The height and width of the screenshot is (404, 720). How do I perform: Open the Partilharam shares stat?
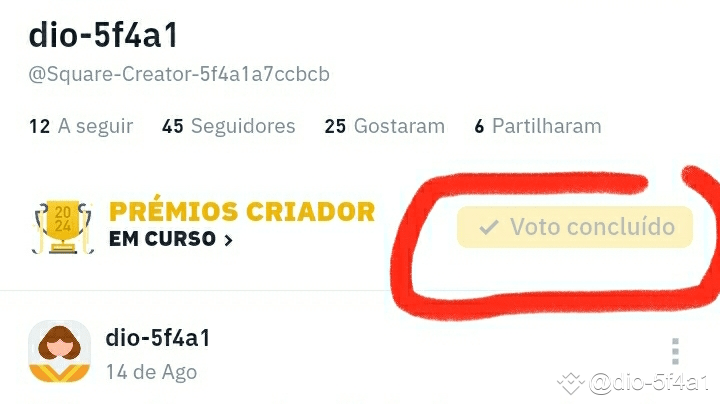pyautogui.click(x=538, y=126)
